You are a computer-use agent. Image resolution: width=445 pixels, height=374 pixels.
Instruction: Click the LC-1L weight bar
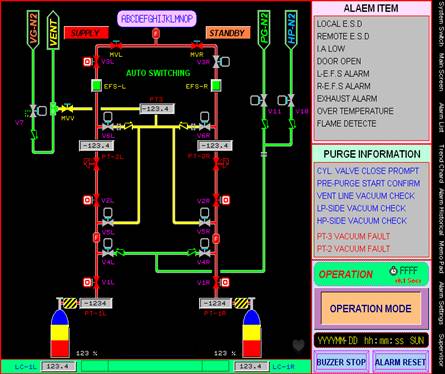(58, 366)
